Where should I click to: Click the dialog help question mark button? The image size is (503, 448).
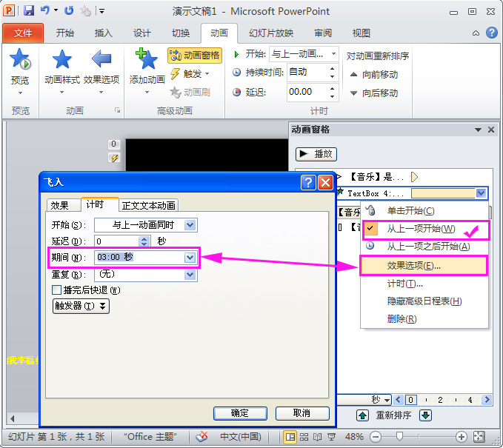tap(308, 183)
